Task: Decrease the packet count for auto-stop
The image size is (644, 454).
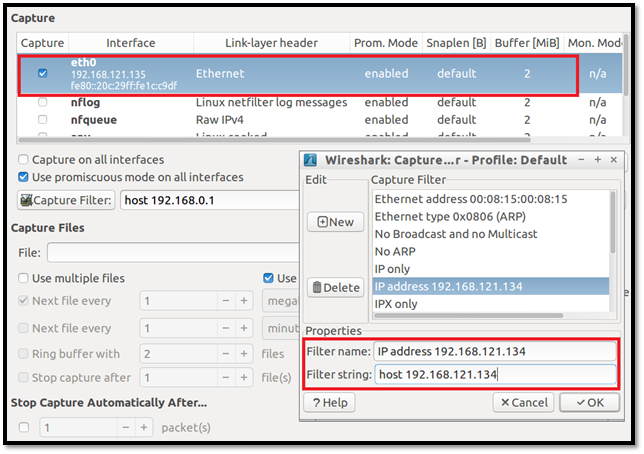Action: pos(124,427)
